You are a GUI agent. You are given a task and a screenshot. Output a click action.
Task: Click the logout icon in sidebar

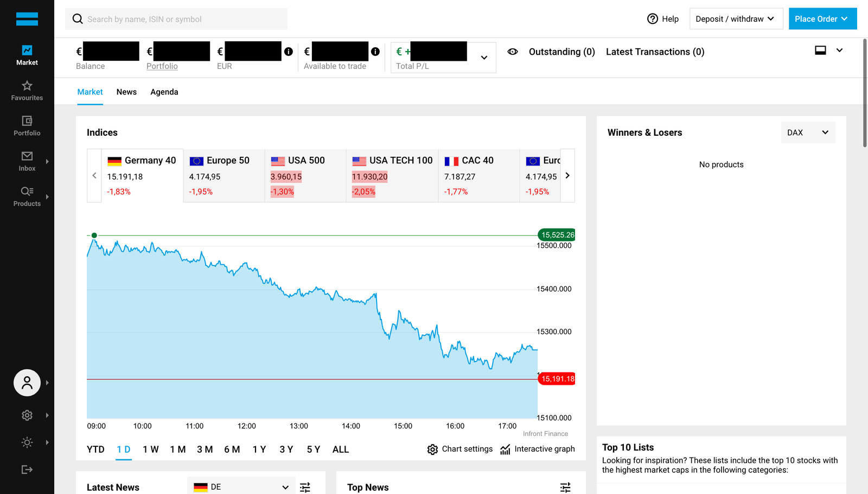coord(27,470)
